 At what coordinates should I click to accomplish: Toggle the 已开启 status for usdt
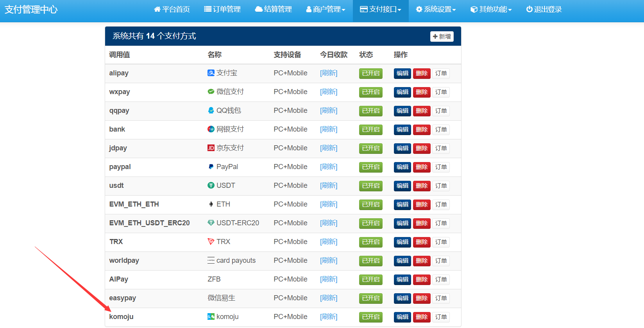(x=371, y=186)
